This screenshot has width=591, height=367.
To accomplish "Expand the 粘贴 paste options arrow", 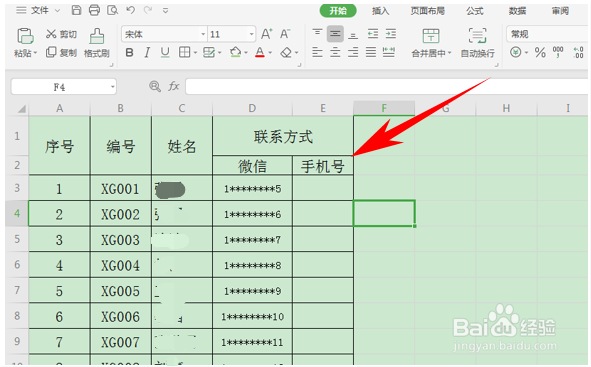I will tap(35, 53).
